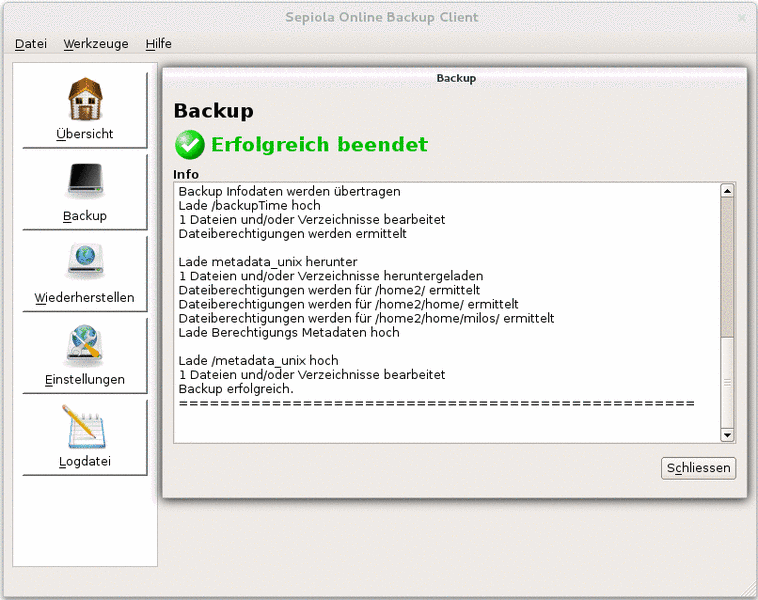Image resolution: width=758 pixels, height=600 pixels.
Task: Select log line 'Backup Infodaten werden übertragen'
Action: tap(290, 191)
